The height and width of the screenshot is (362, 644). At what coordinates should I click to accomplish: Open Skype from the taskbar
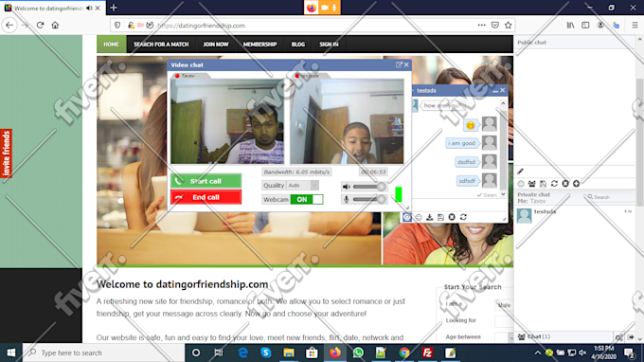coord(266,353)
